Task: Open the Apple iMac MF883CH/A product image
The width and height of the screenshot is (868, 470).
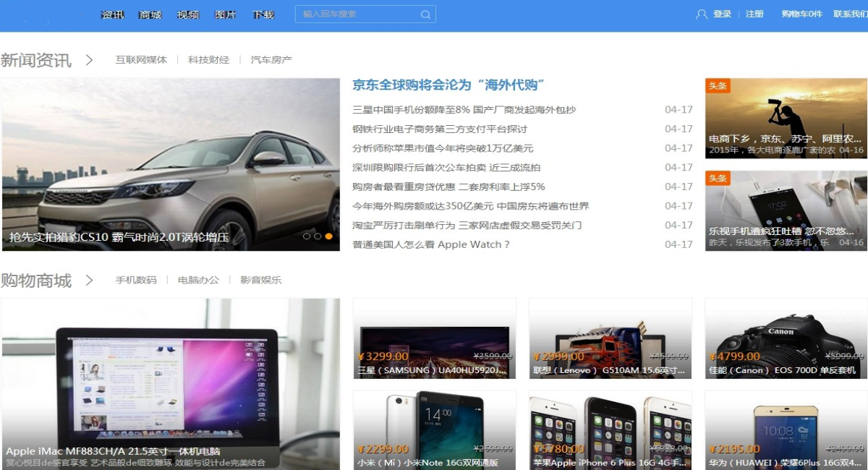Action: 171,384
